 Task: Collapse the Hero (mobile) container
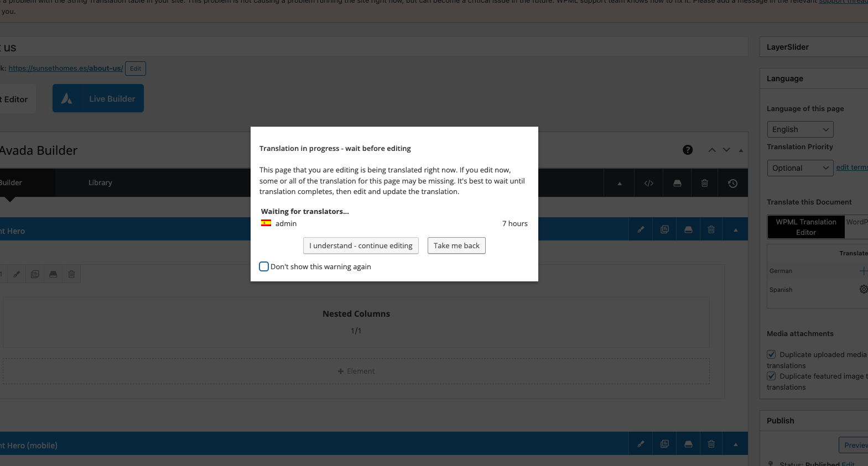pos(736,444)
